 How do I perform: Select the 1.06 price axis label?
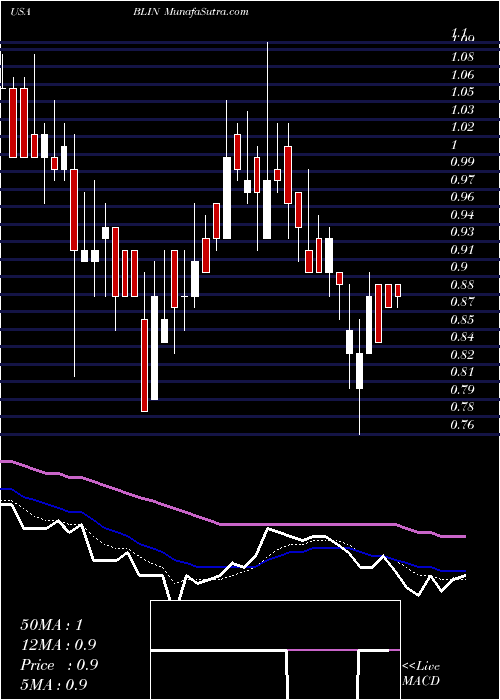[462, 75]
